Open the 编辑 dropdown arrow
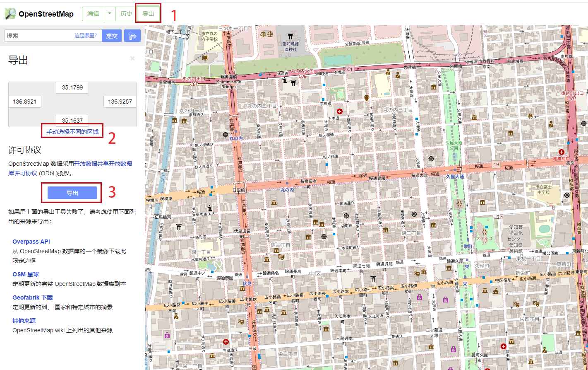Image resolution: width=588 pixels, height=370 pixels. tap(109, 14)
